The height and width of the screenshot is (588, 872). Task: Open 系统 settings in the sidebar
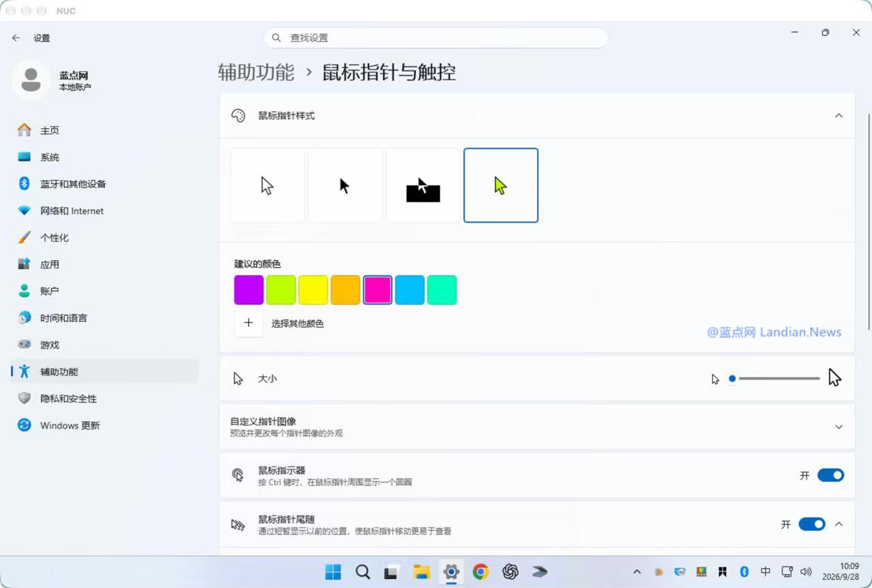pyautogui.click(x=105, y=157)
